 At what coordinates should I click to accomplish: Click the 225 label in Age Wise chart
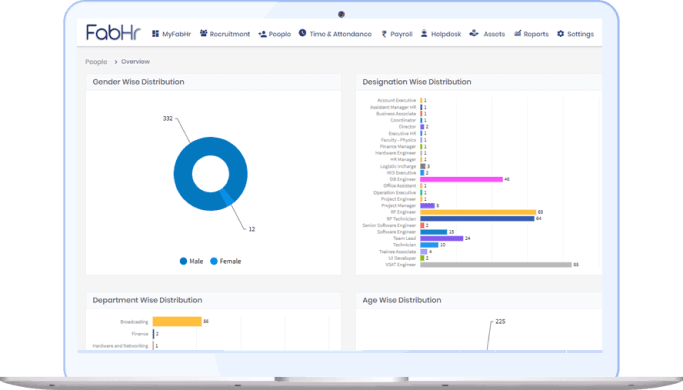(500, 322)
